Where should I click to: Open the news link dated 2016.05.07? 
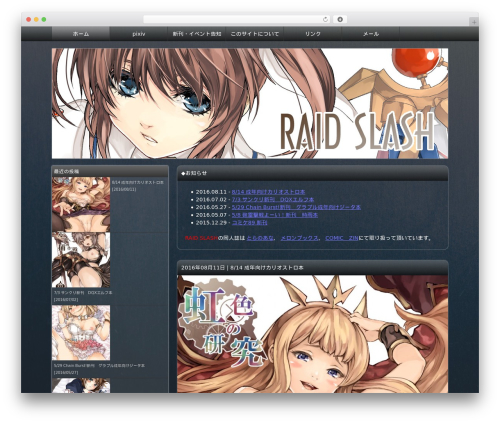(275, 215)
